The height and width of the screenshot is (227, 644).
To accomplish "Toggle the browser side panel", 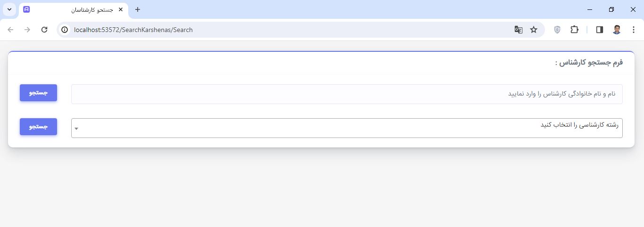I will pyautogui.click(x=600, y=30).
